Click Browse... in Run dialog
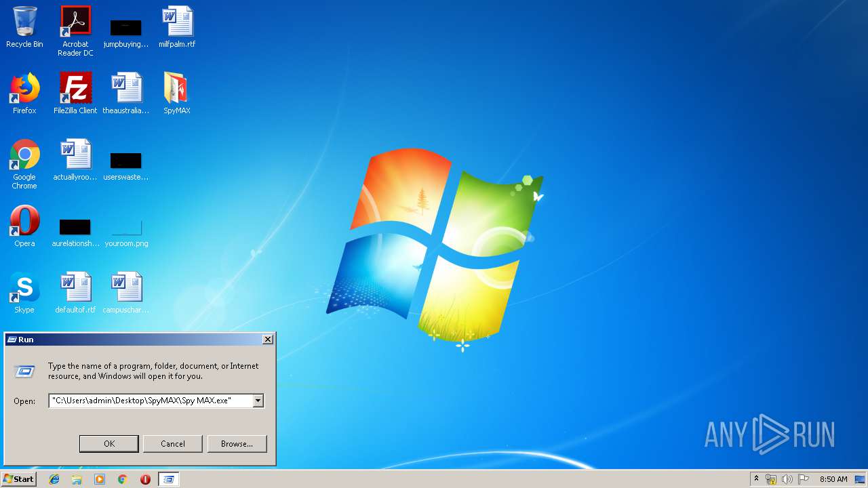The image size is (868, 488). [x=237, y=443]
